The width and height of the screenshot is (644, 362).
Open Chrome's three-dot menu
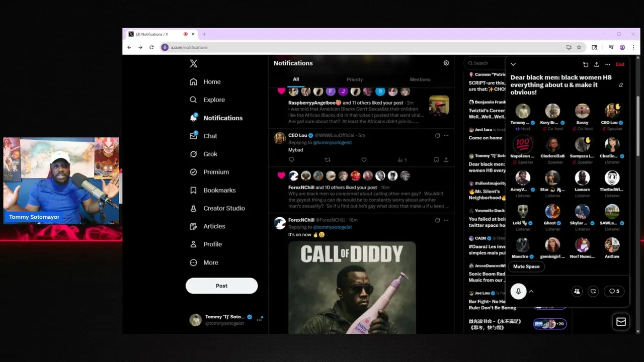632,47
